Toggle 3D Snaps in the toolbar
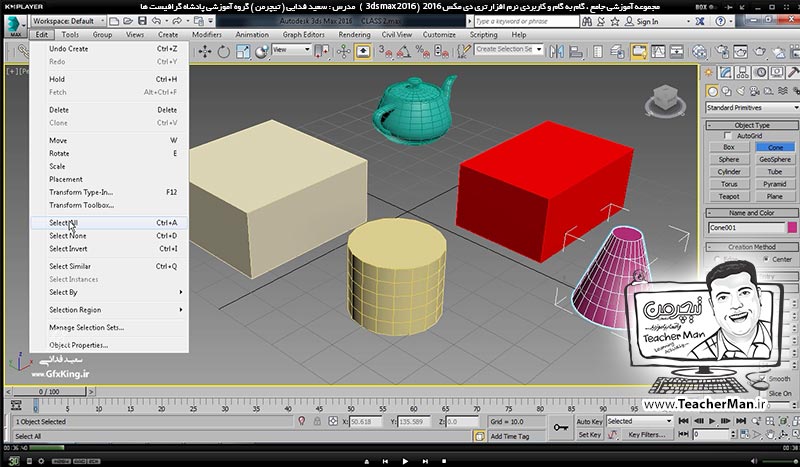The height and width of the screenshot is (467, 800). pos(385,52)
